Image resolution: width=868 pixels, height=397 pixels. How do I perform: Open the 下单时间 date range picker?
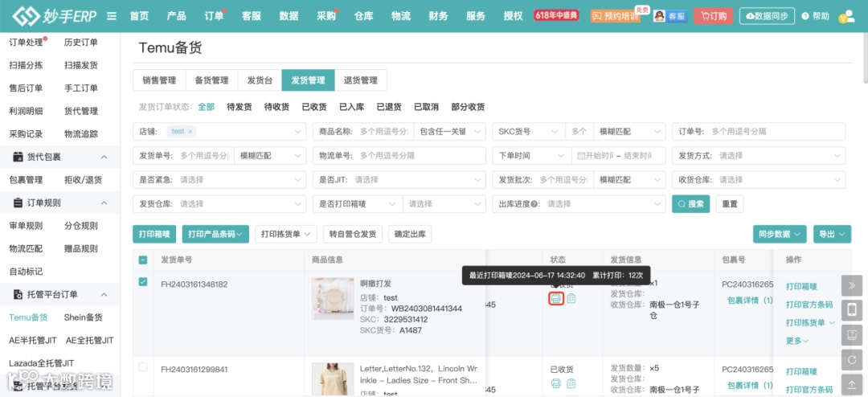[x=618, y=156]
